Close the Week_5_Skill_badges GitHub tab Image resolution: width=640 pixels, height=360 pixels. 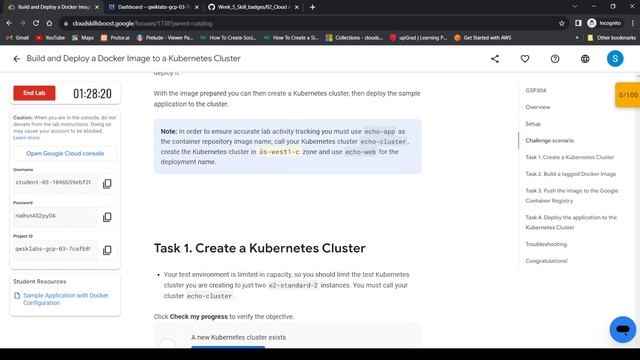point(296,7)
